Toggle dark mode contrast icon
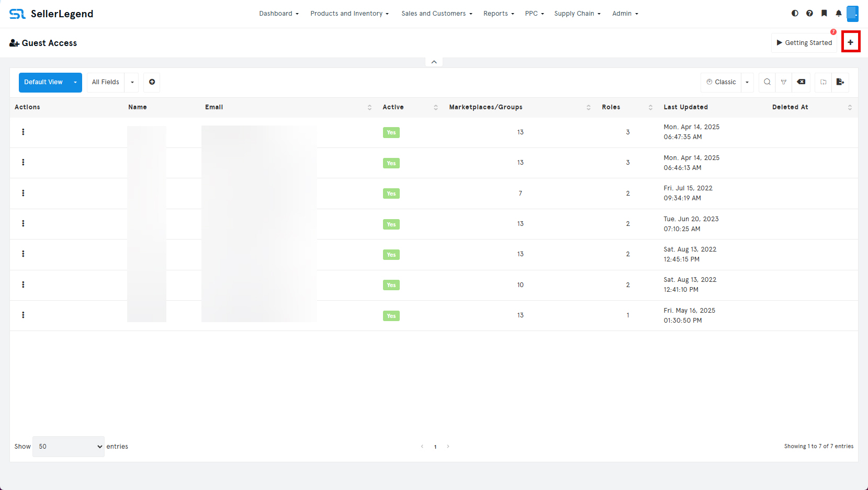 pos(795,14)
